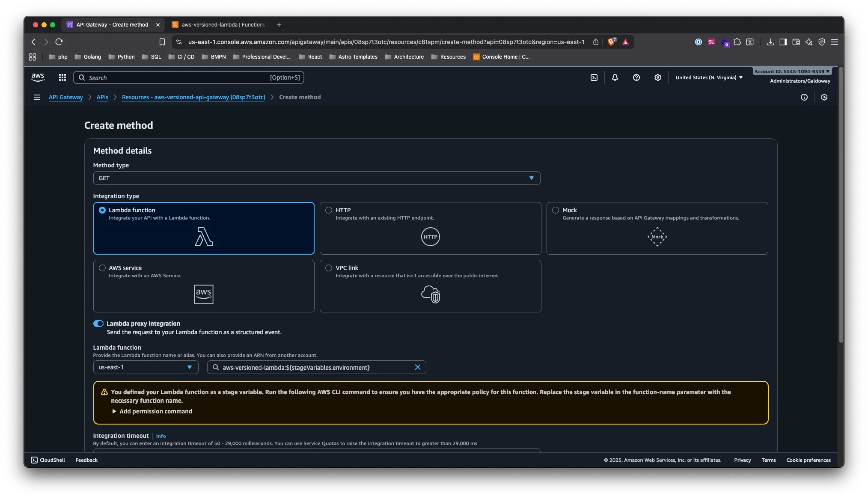
Task: Expand the Add permission command section
Action: [153, 411]
